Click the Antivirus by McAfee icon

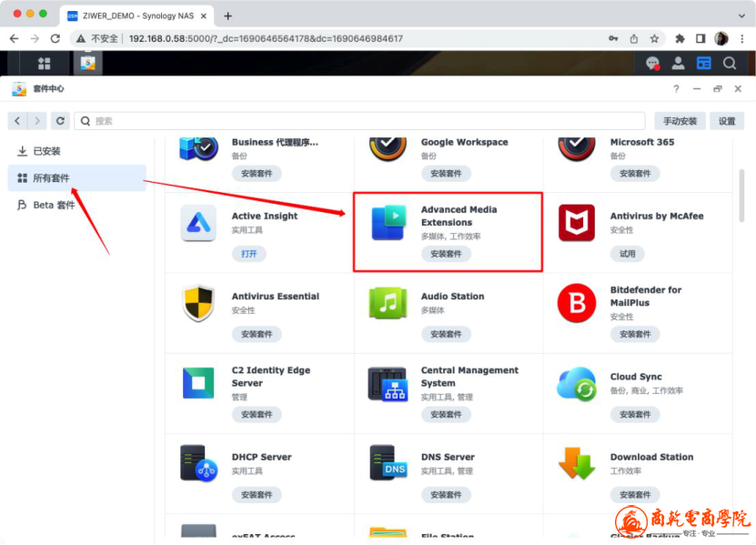577,223
